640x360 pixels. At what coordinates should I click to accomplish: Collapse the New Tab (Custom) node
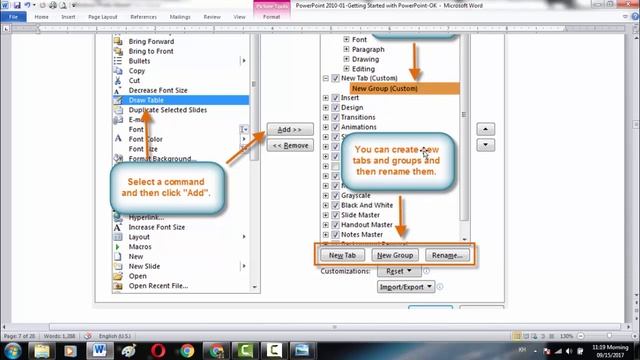326,78
